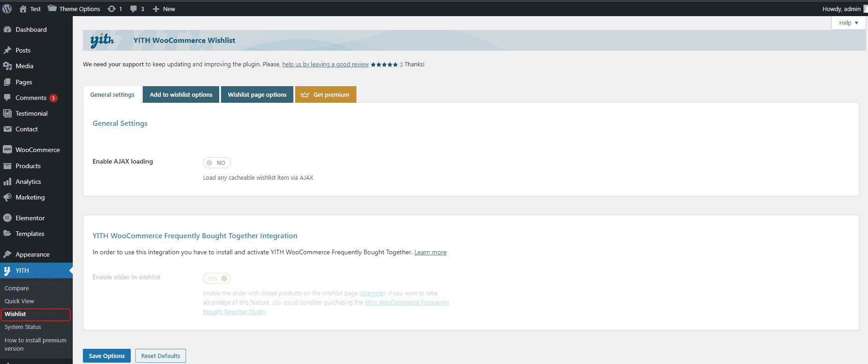Open the New content menu

[x=164, y=9]
